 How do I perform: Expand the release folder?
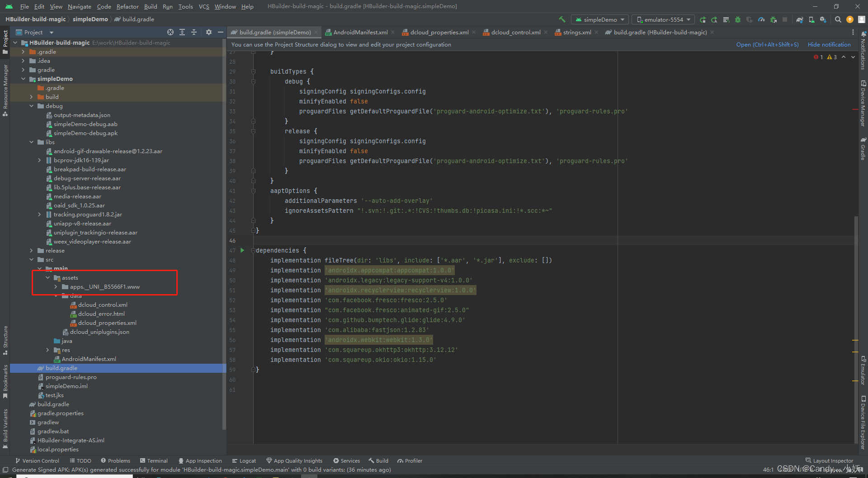pyautogui.click(x=32, y=250)
